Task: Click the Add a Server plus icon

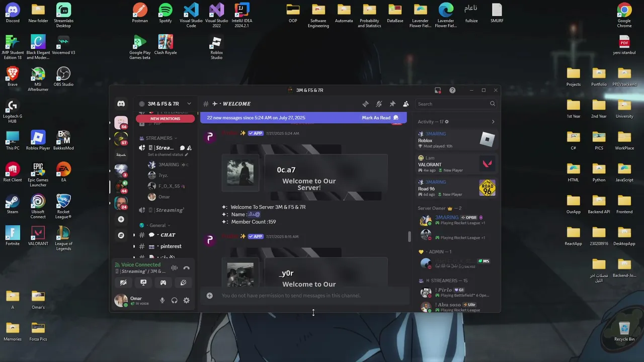Action: point(121,219)
